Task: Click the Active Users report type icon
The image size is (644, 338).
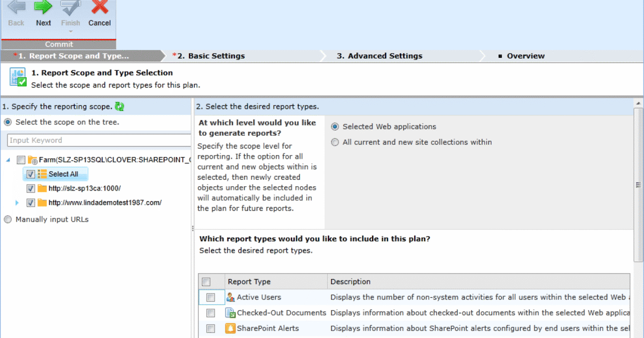Action: (x=230, y=297)
